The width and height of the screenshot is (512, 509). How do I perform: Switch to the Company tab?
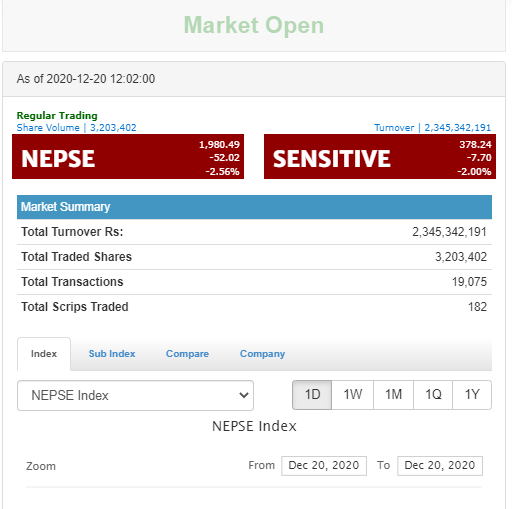click(x=262, y=354)
